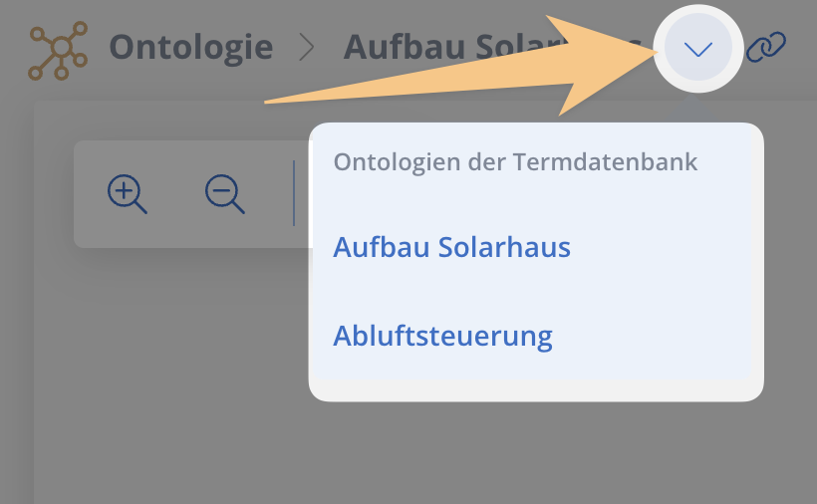Select Aufbau Solarhaus from the dropdown list
The height and width of the screenshot is (504, 817).
[x=451, y=247]
